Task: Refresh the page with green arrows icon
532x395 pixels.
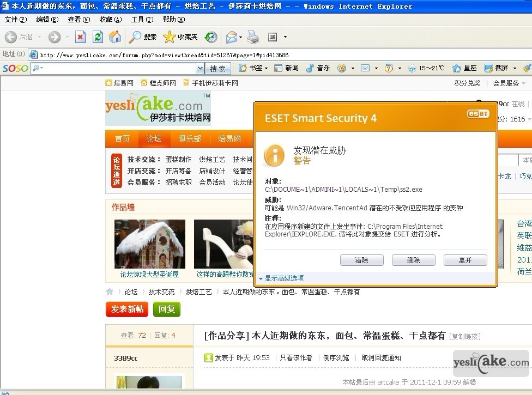Action: pyautogui.click(x=98, y=37)
